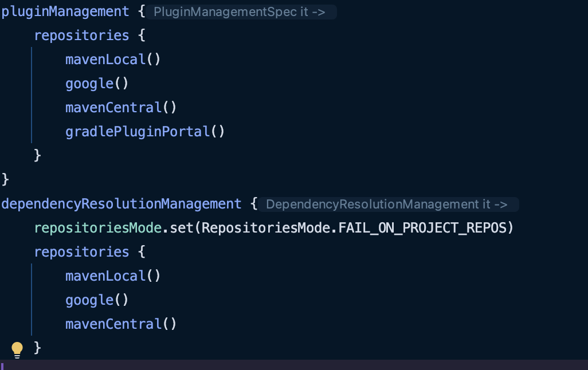Click repositories keyword under pluginManagement
588x370 pixels.
81,36
